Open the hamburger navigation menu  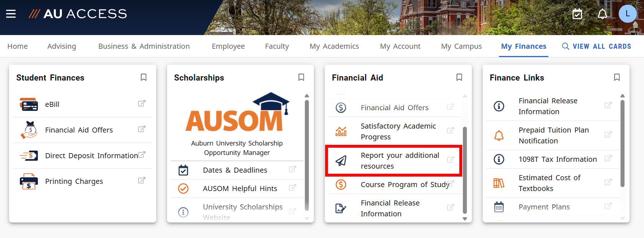(x=11, y=13)
